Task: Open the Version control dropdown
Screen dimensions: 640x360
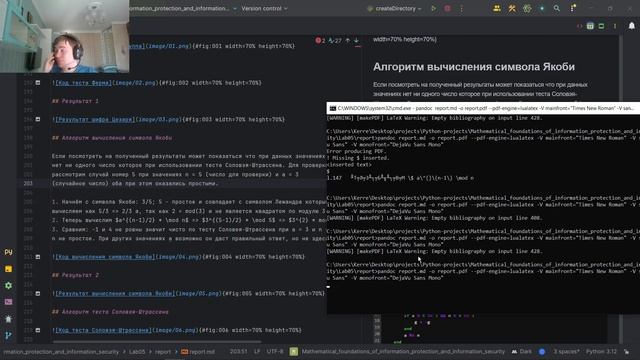Action: click(264, 8)
